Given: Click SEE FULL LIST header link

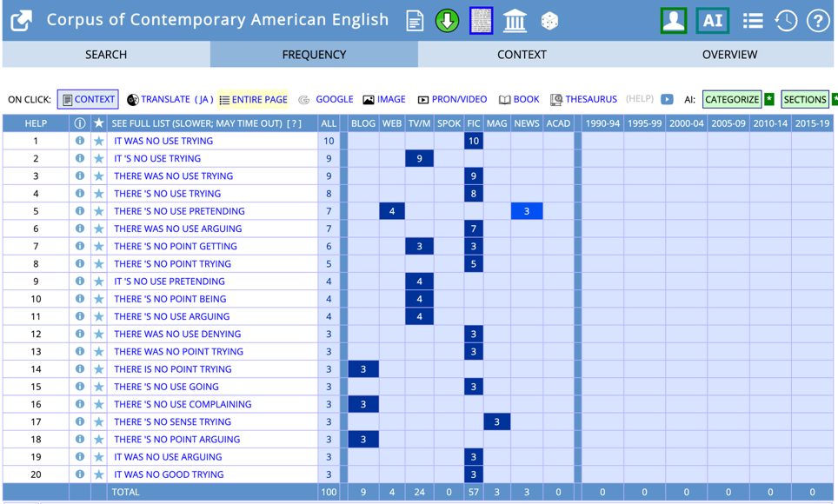Looking at the screenshot, I should (x=196, y=123).
